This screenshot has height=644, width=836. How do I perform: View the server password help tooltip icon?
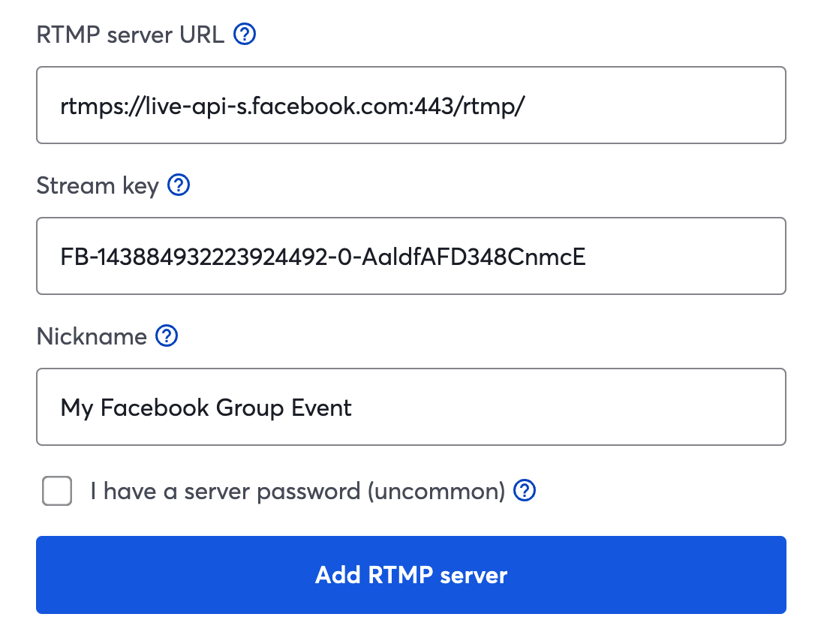[x=525, y=490]
